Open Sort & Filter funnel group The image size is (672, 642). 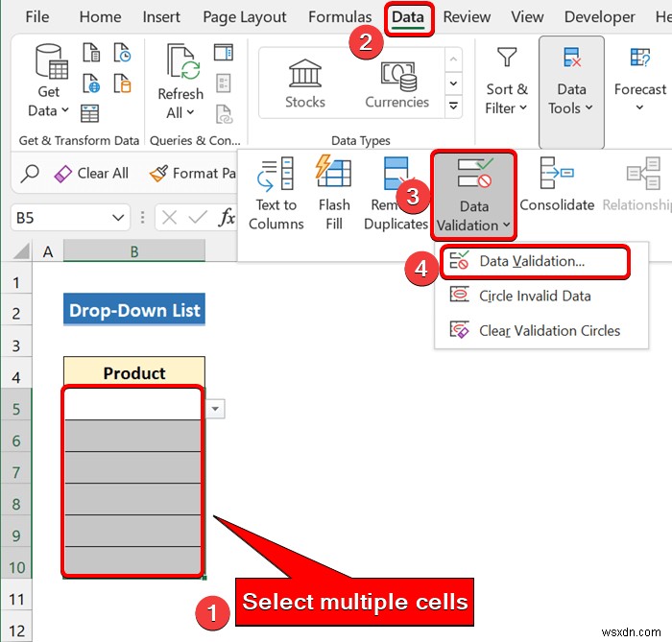506,82
